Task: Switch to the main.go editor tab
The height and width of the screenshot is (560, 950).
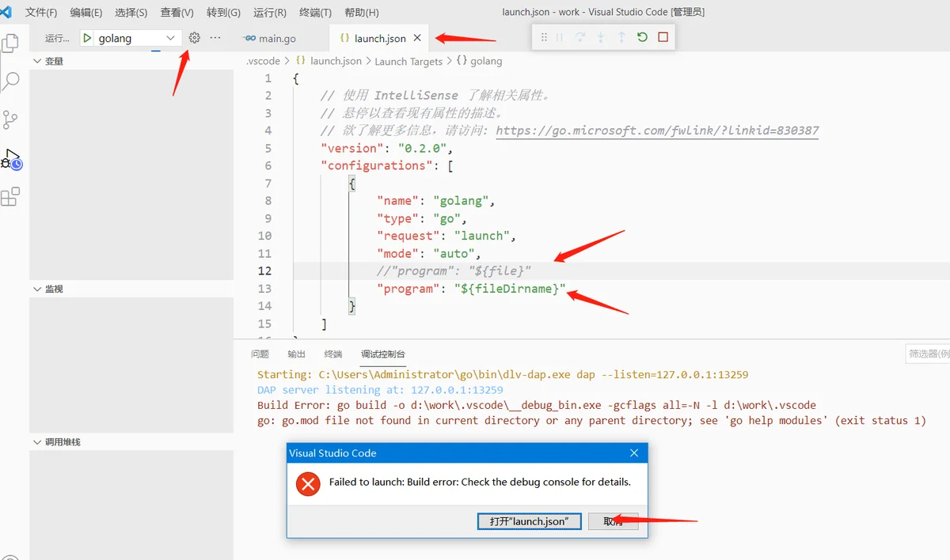Action: 270,38
